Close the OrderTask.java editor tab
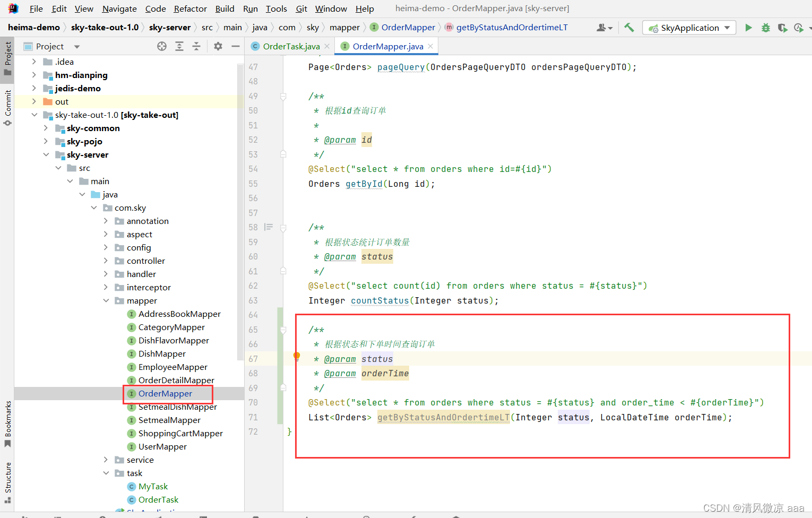Screen dimensions: 812x518 (x=327, y=46)
